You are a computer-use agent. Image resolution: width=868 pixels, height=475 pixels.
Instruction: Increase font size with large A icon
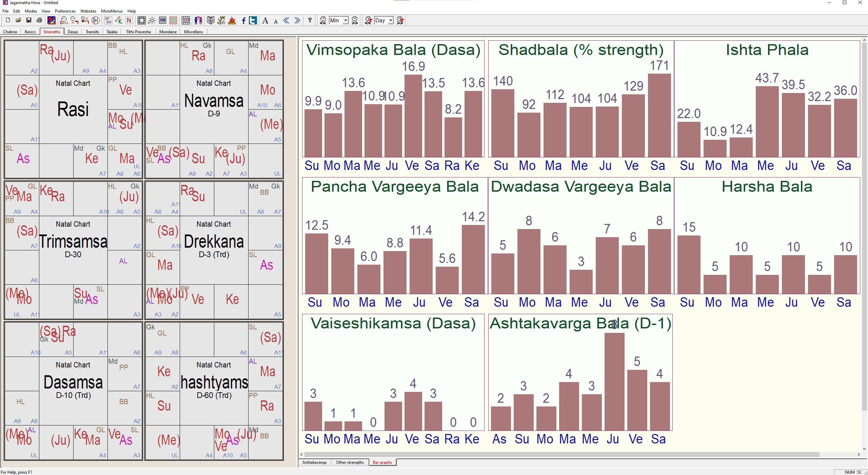(265, 20)
